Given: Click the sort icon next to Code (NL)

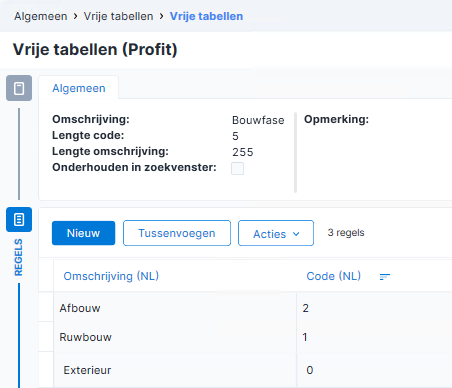Looking at the screenshot, I should tap(385, 277).
